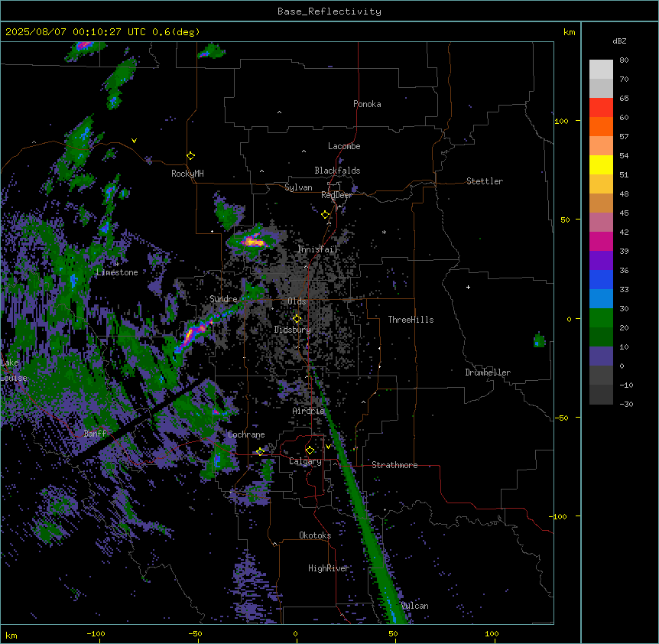The height and width of the screenshot is (644, 659).
Task: Click the yellow diamond marker just above Calgary label
Action: (x=310, y=450)
